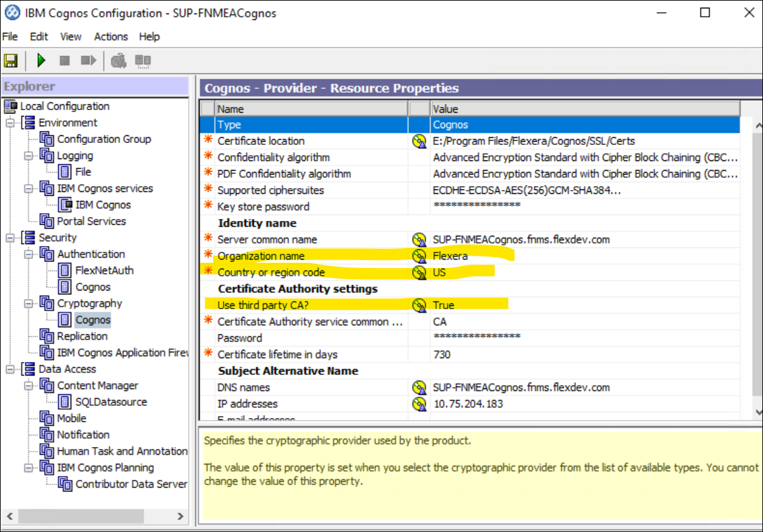Open the Actions menu
This screenshot has height=532, width=763.
pos(111,37)
